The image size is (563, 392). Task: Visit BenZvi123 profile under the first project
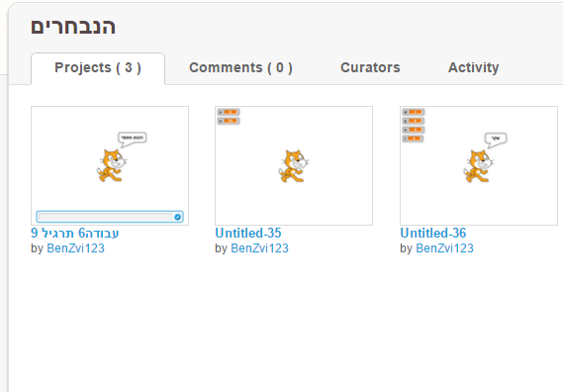coord(76,248)
